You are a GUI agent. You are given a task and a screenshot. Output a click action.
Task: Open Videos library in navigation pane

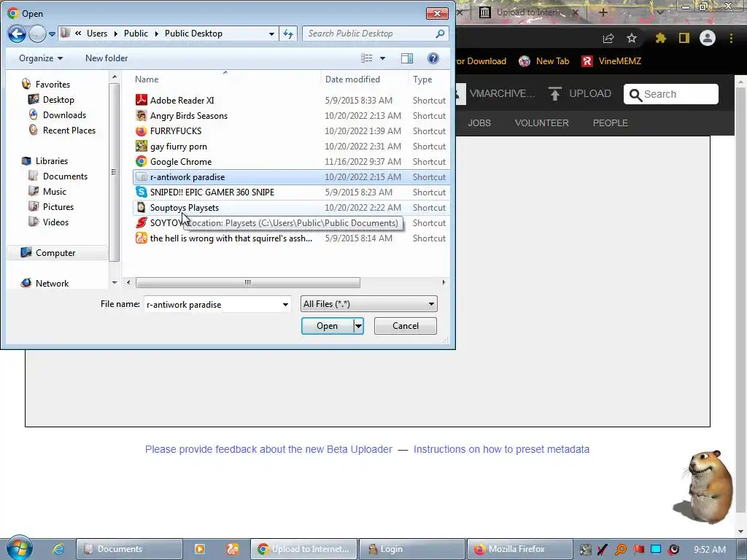tap(55, 222)
